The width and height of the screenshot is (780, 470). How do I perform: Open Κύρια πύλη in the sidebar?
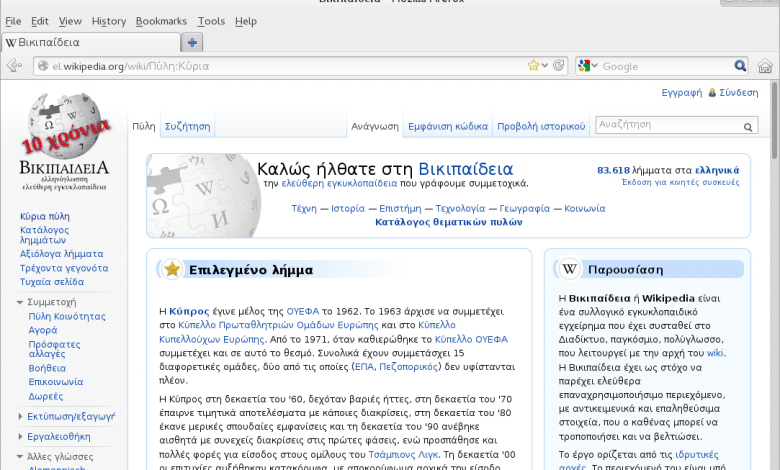click(x=45, y=216)
